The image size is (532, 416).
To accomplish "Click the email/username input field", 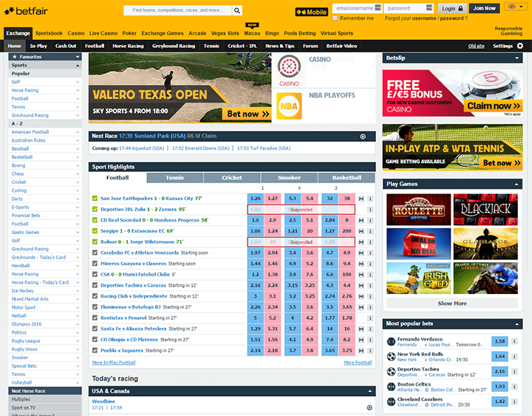I will [x=357, y=8].
